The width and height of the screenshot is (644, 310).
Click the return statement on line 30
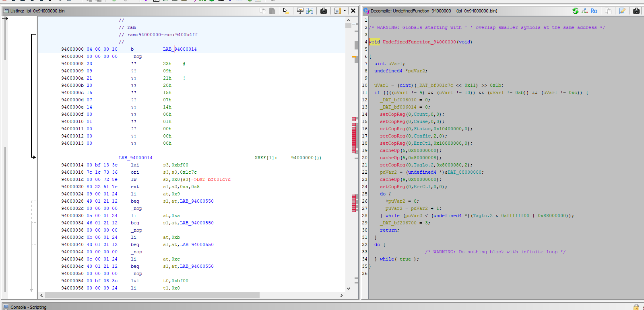click(x=390, y=230)
